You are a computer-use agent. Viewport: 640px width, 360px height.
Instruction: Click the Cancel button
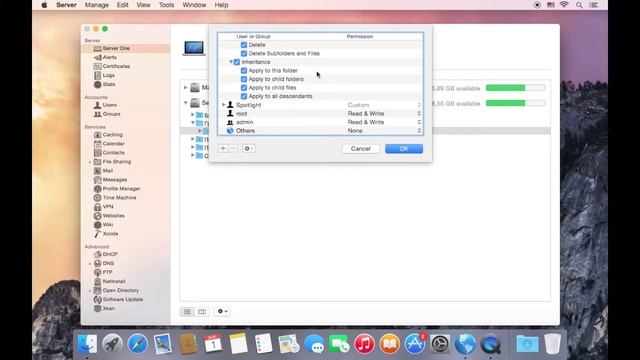[361, 149]
